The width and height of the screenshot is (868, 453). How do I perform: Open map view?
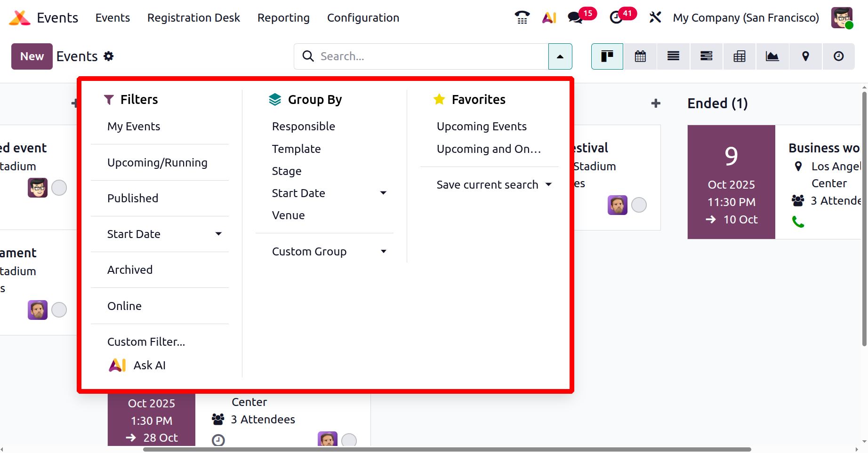(x=805, y=56)
